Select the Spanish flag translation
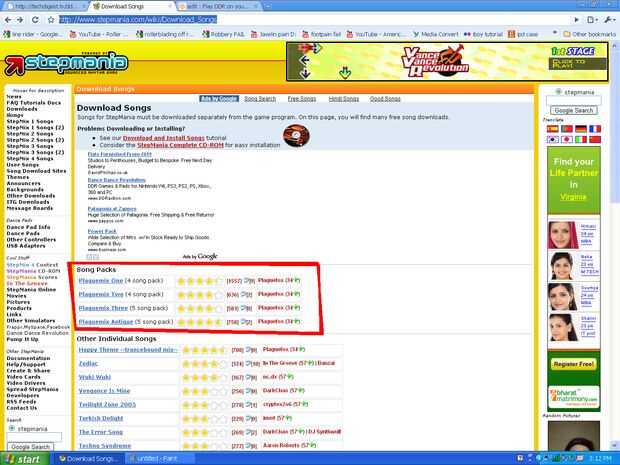620x465 pixels. click(552, 129)
